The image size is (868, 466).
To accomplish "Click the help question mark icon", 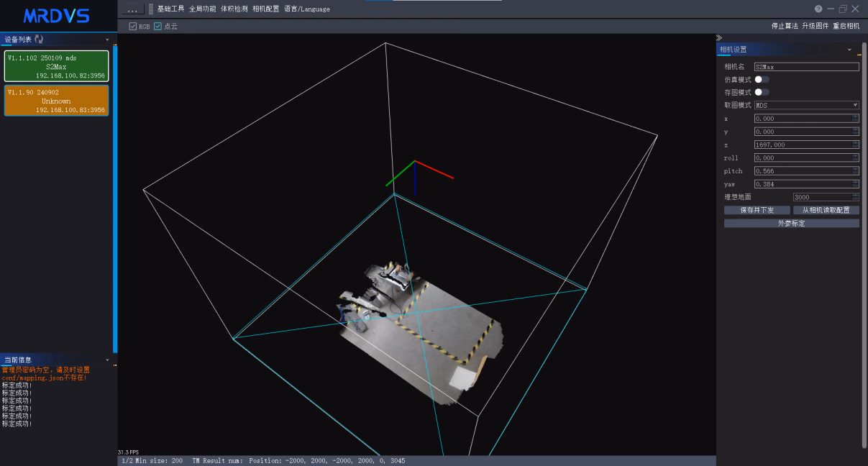I will coord(818,9).
